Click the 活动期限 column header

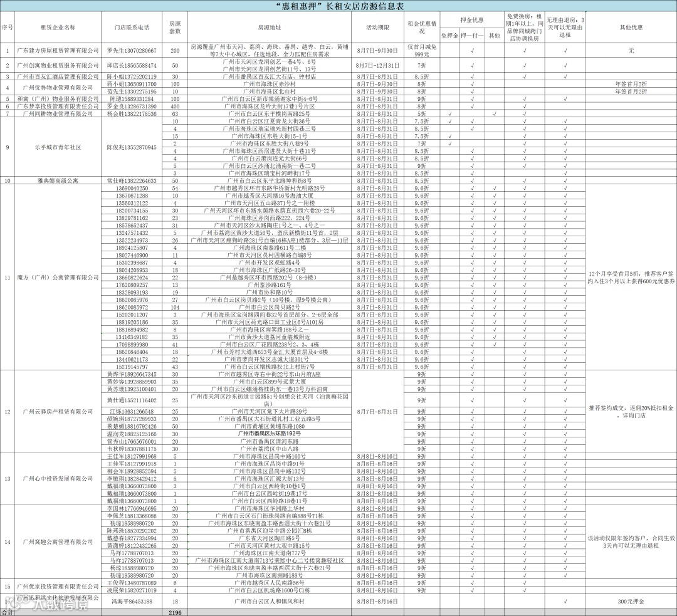377,27
